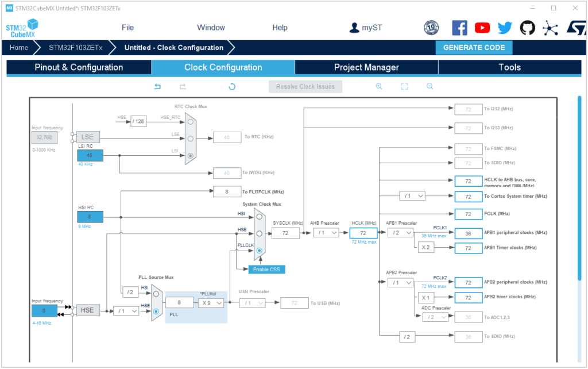Open the Facebook icon link
Viewport: 588px width, 369px height.
click(x=459, y=28)
